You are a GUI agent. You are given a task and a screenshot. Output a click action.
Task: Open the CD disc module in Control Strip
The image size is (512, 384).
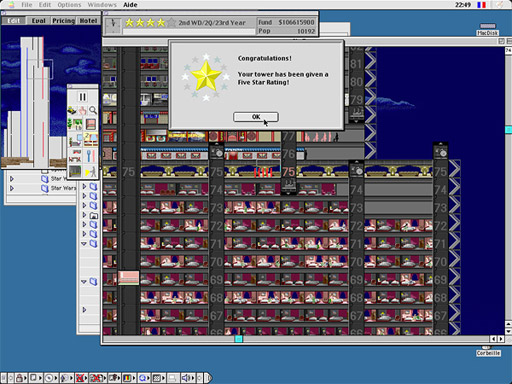(x=50, y=378)
